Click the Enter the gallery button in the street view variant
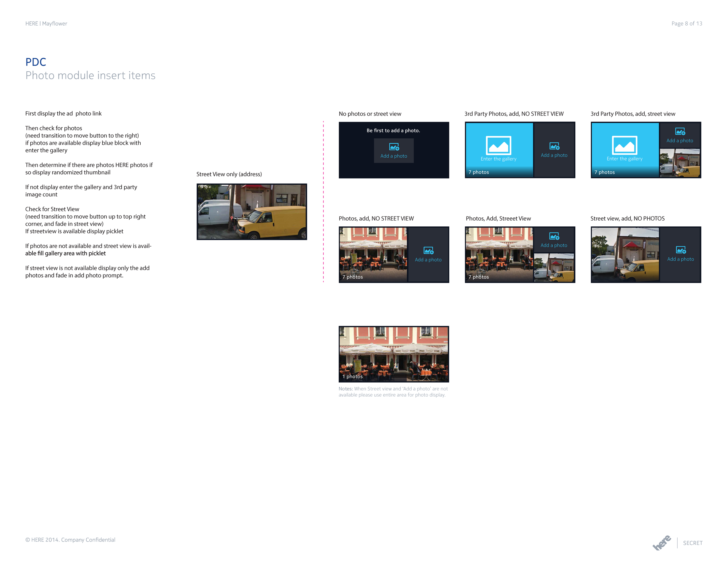This screenshot has width=728, height=563. (x=624, y=159)
